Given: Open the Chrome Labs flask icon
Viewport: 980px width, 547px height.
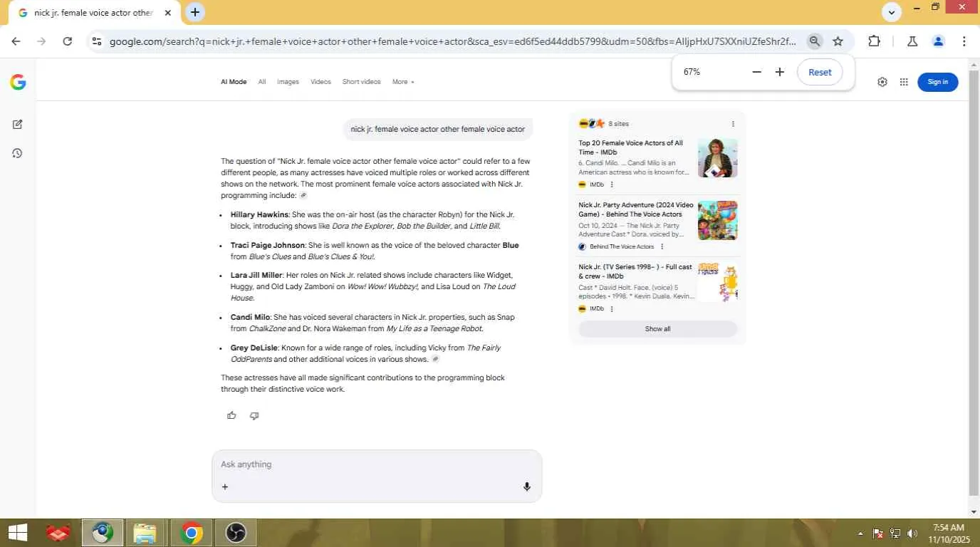Looking at the screenshot, I should pyautogui.click(x=912, y=41).
